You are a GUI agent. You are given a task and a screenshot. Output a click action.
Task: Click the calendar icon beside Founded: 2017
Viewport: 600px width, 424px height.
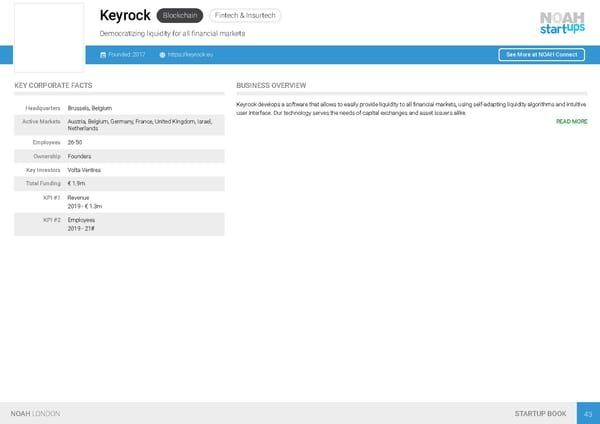pyautogui.click(x=103, y=54)
